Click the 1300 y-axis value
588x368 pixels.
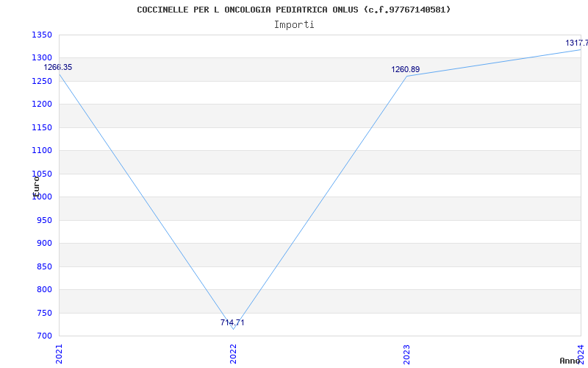click(x=42, y=58)
